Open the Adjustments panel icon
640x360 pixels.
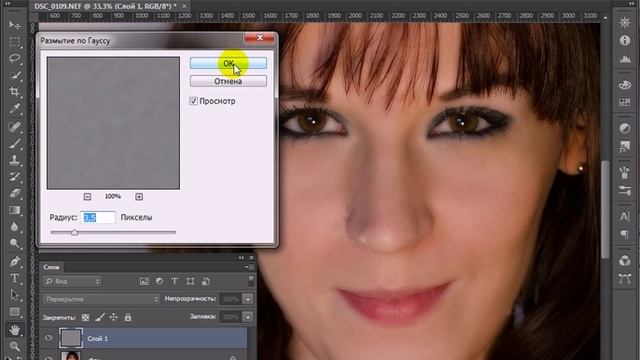click(x=624, y=129)
